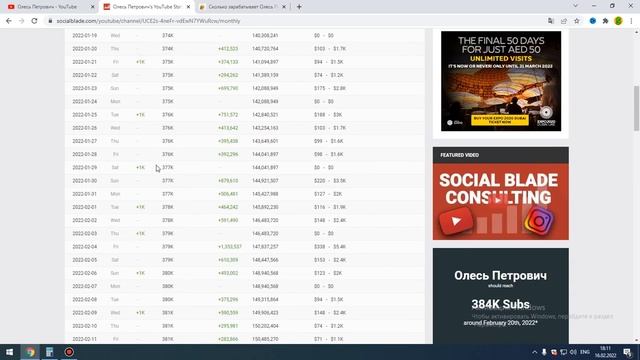Click the red screen recorder taskbar icon

[x=69, y=352]
